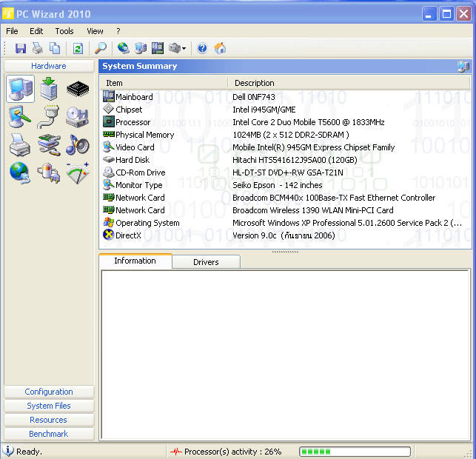Viewport: 476px width, 459px height.
Task: Click the blue Help question mark icon
Action: [x=202, y=48]
